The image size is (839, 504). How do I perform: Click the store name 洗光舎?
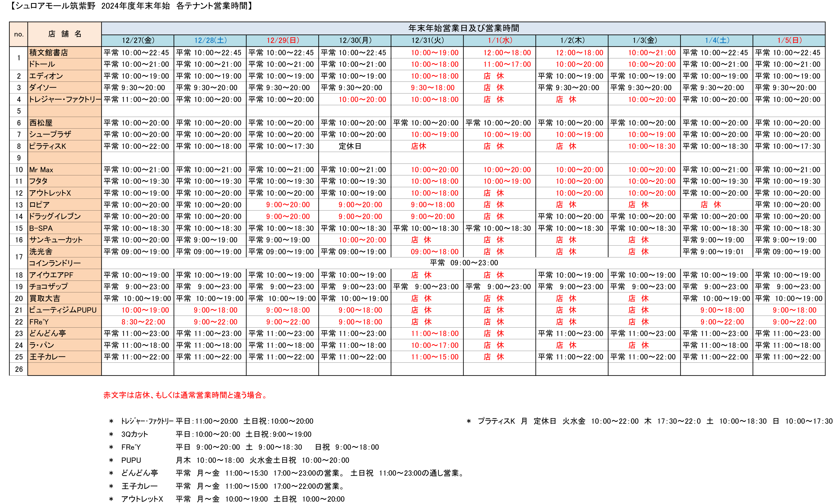coord(41,252)
